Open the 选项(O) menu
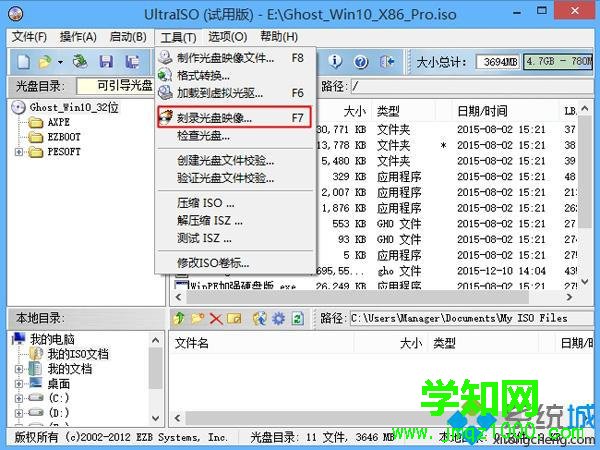The height and width of the screenshot is (450, 600). pyautogui.click(x=228, y=37)
